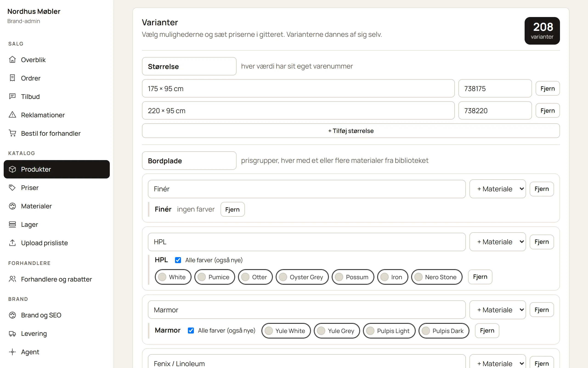Remove the Marmor price group via Fjern
This screenshot has height=368, width=588.
pyautogui.click(x=541, y=310)
